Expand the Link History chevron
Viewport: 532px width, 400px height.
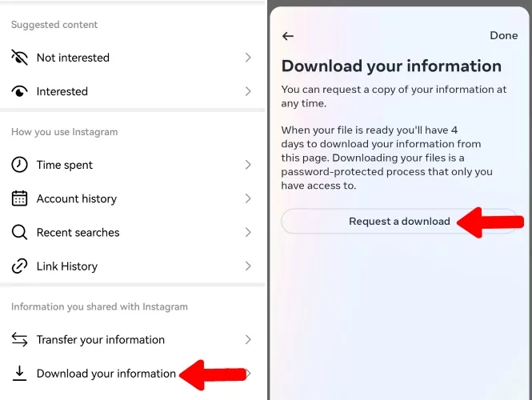coord(248,266)
